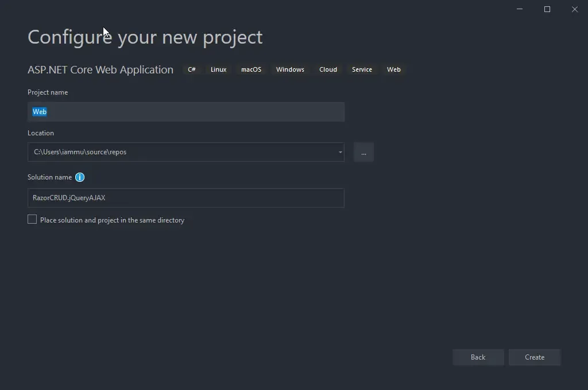Click Back to return to template selection
Image resolution: width=588 pixels, height=390 pixels.
click(478, 357)
